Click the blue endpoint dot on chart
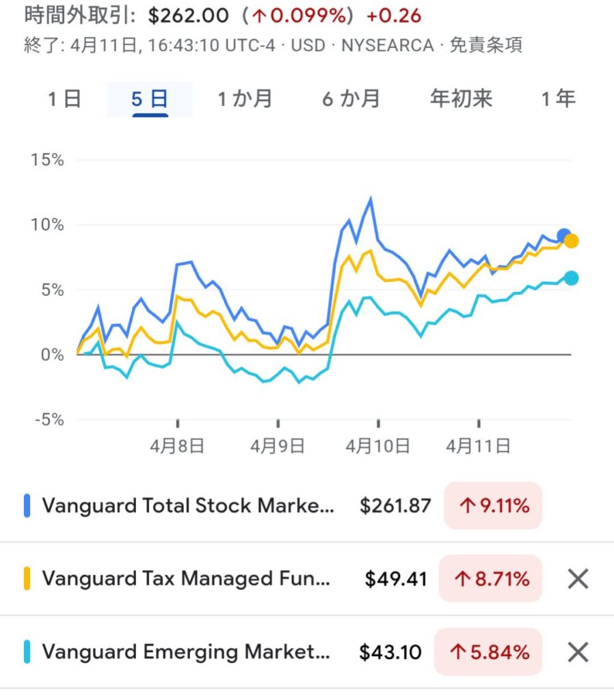 (x=564, y=236)
